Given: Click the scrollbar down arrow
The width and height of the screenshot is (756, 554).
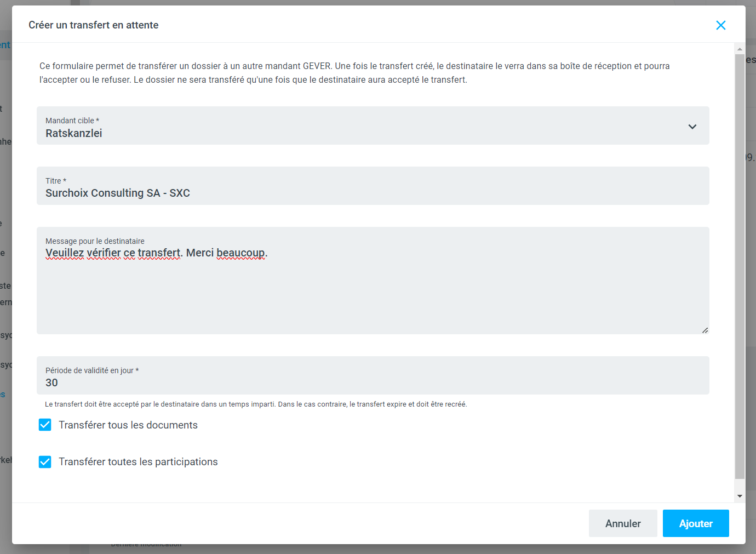Looking at the screenshot, I should (x=740, y=496).
